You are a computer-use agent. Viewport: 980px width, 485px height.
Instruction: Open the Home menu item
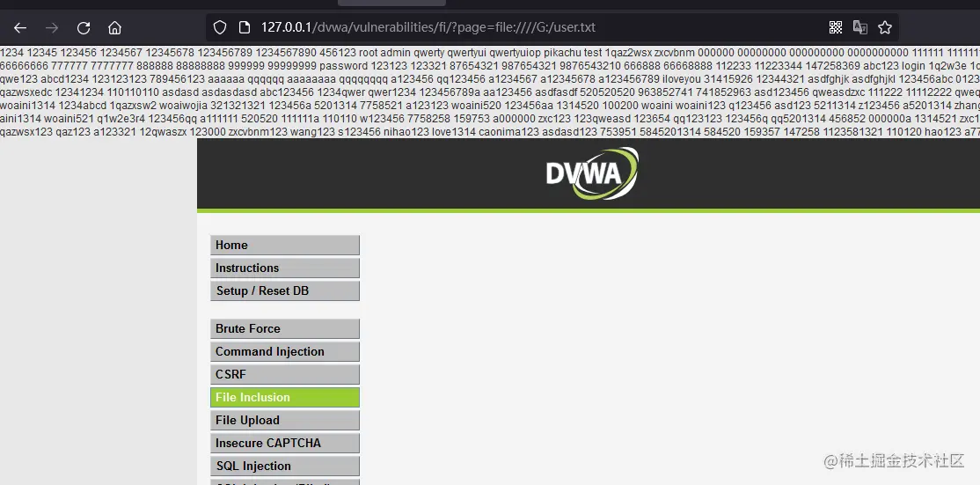pos(285,245)
